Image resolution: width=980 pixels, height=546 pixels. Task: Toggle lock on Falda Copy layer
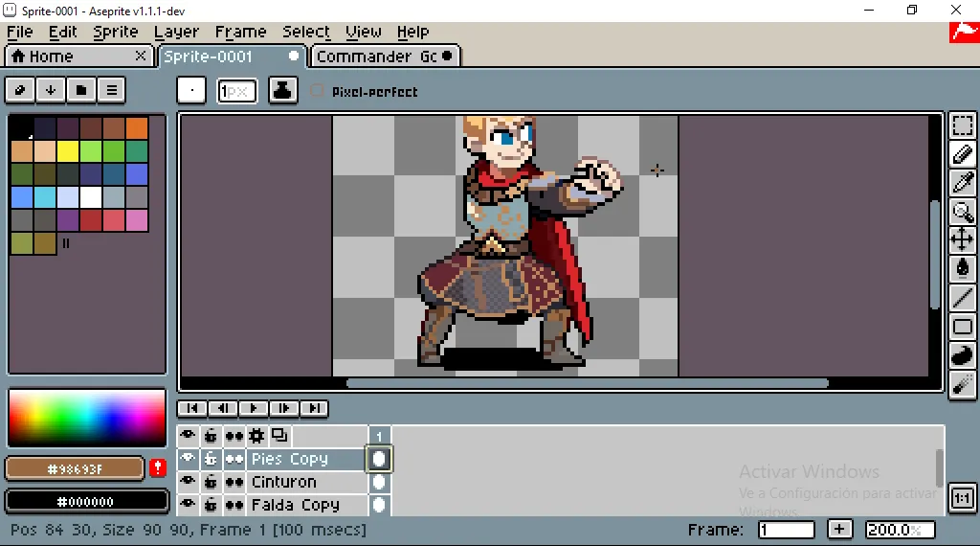[211, 504]
